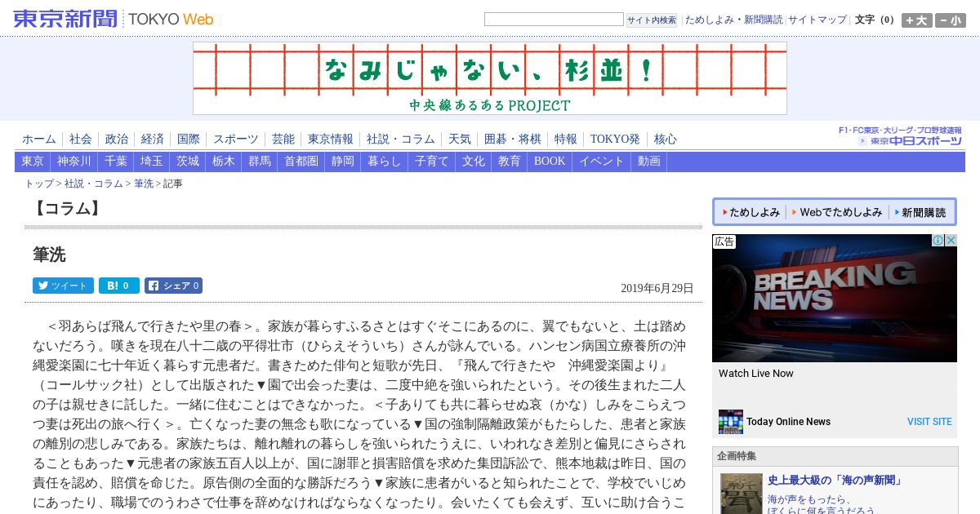
Task: Open the スポーツ menu item
Action: point(236,140)
